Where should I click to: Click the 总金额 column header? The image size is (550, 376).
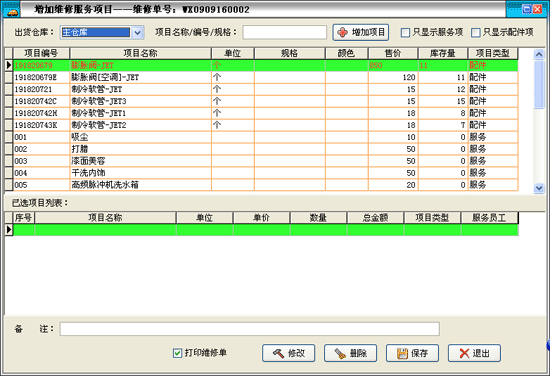pos(375,218)
